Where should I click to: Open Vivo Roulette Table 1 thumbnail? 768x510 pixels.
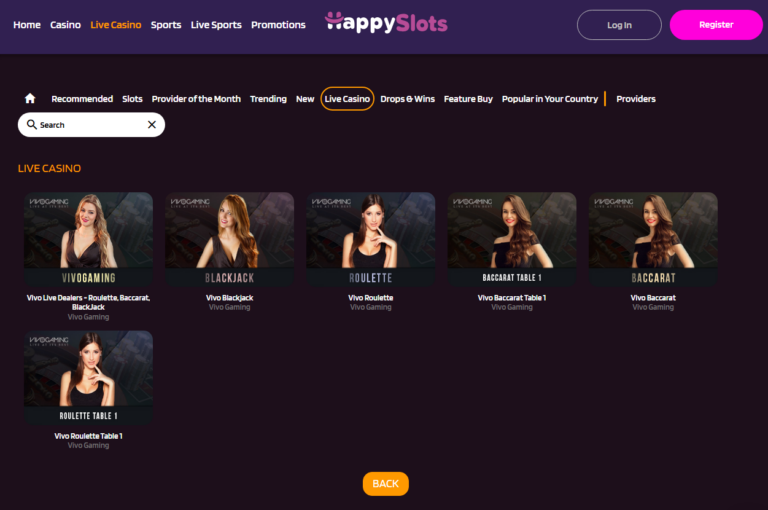point(88,377)
